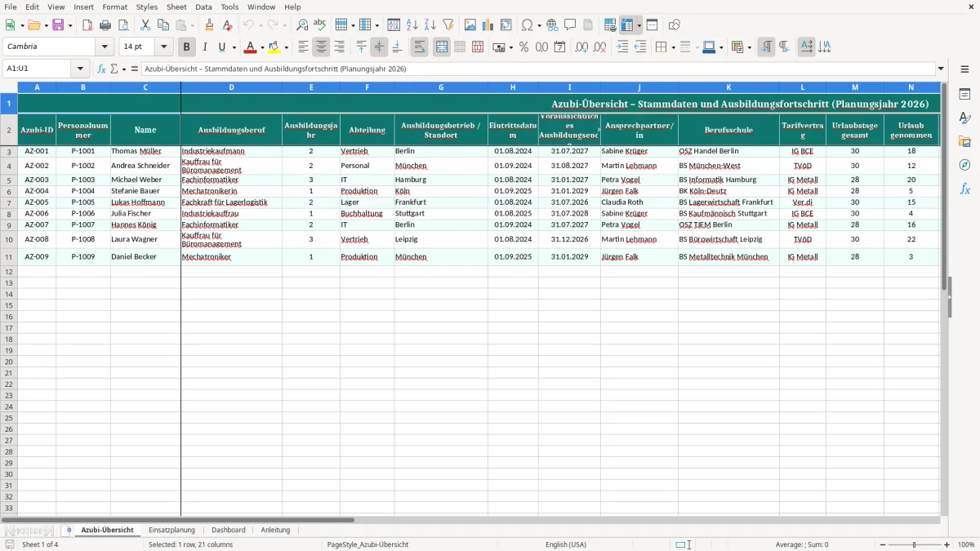Toggle Align Right
Screen dimensions: 980x551
339,47
